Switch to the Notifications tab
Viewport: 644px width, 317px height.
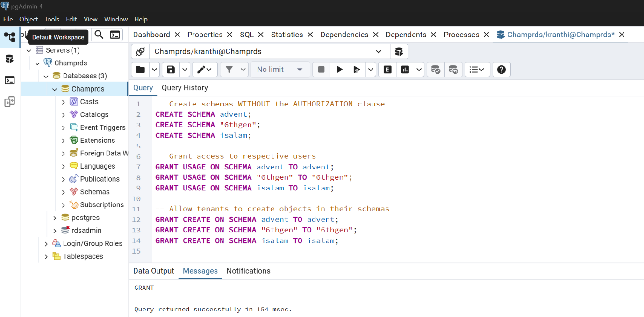click(248, 271)
